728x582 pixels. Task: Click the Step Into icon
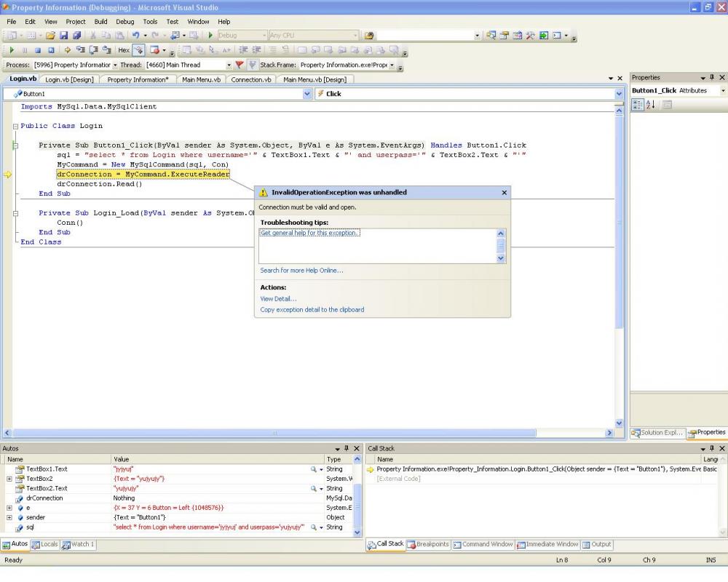80,50
